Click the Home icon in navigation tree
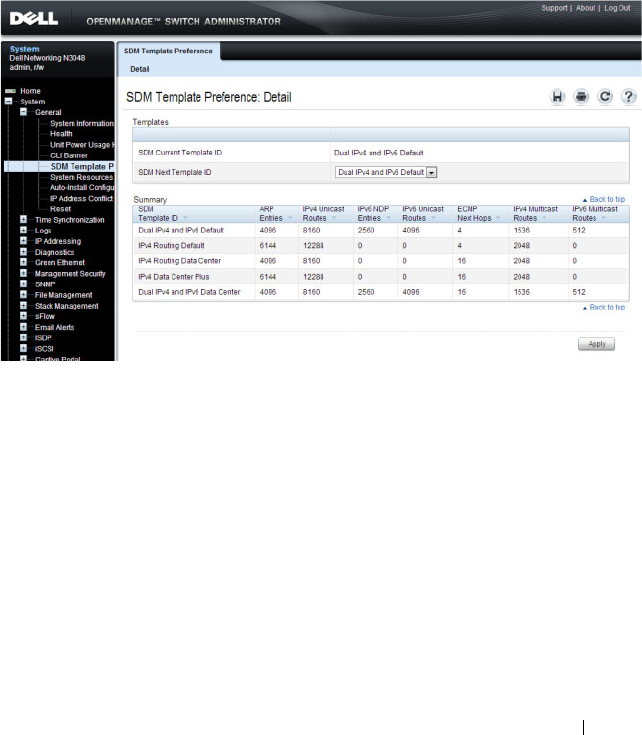 tap(10, 91)
